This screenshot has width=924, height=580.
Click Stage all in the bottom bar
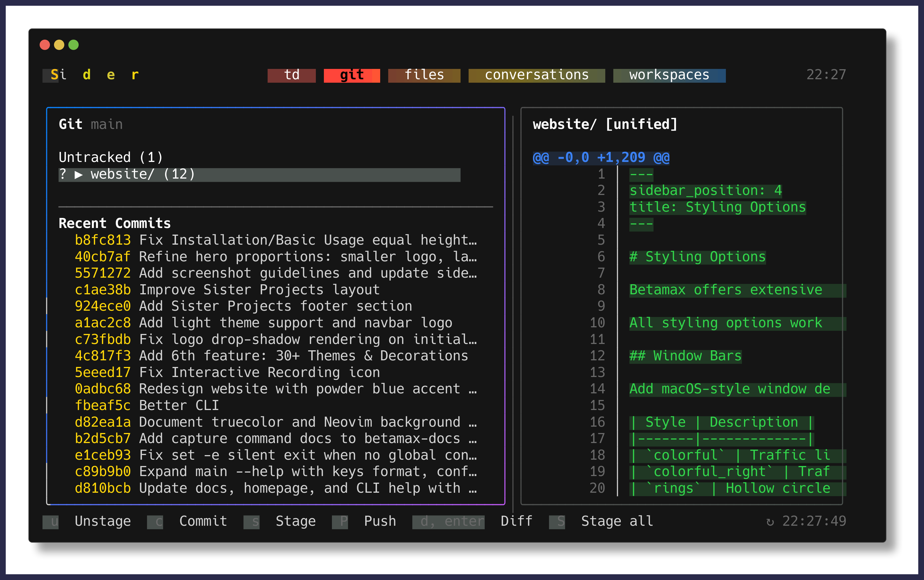coord(617,521)
